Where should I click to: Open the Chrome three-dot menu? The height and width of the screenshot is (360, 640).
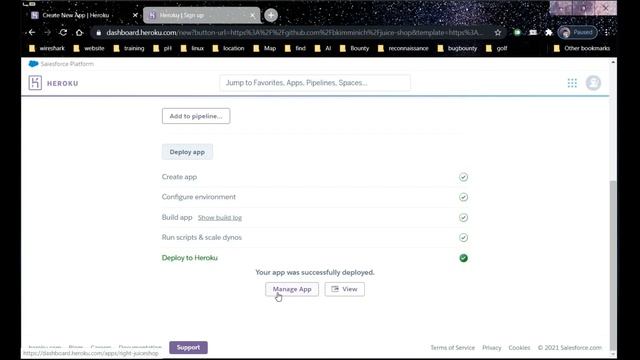[x=607, y=32]
